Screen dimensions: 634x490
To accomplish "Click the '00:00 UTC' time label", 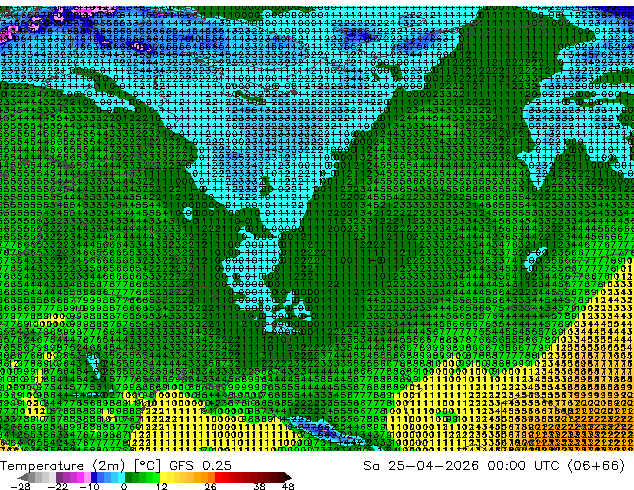I will click(525, 466).
